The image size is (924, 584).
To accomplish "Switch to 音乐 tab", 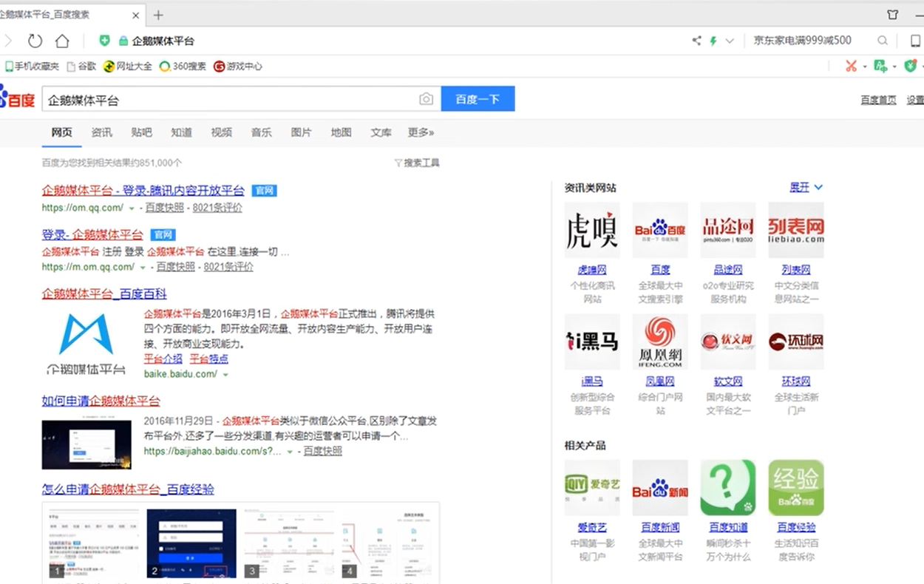I will [x=261, y=132].
